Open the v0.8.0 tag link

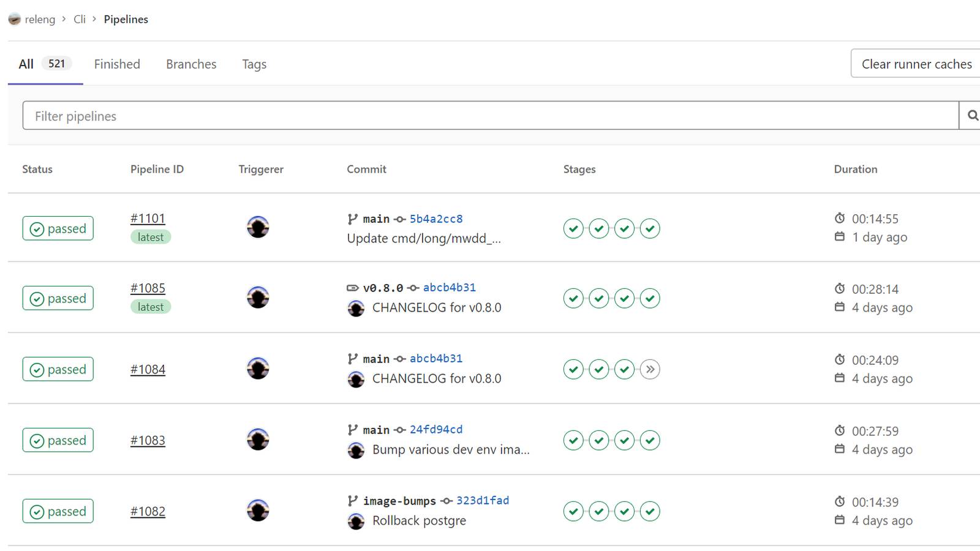(383, 288)
